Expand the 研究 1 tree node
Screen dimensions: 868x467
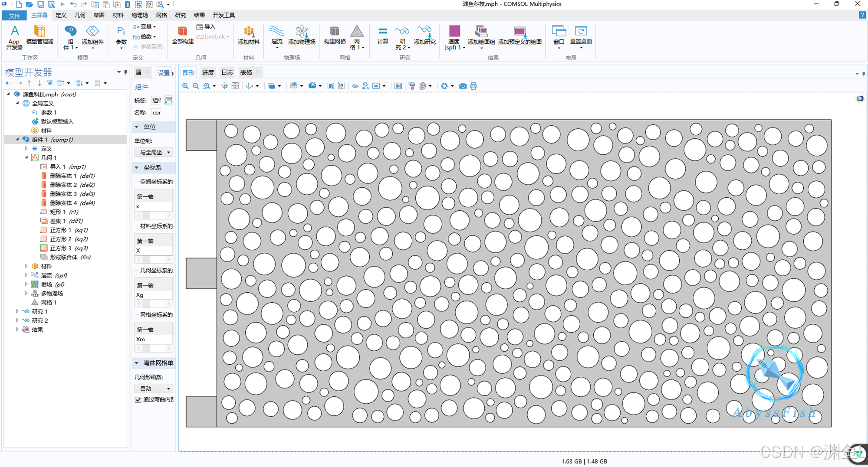point(17,311)
